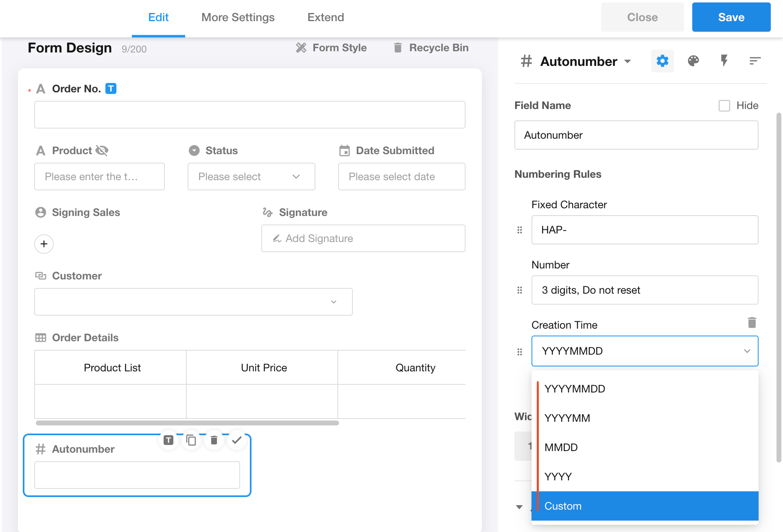Click the hidden eye icon next to Product
The height and width of the screenshot is (532, 783).
click(102, 150)
